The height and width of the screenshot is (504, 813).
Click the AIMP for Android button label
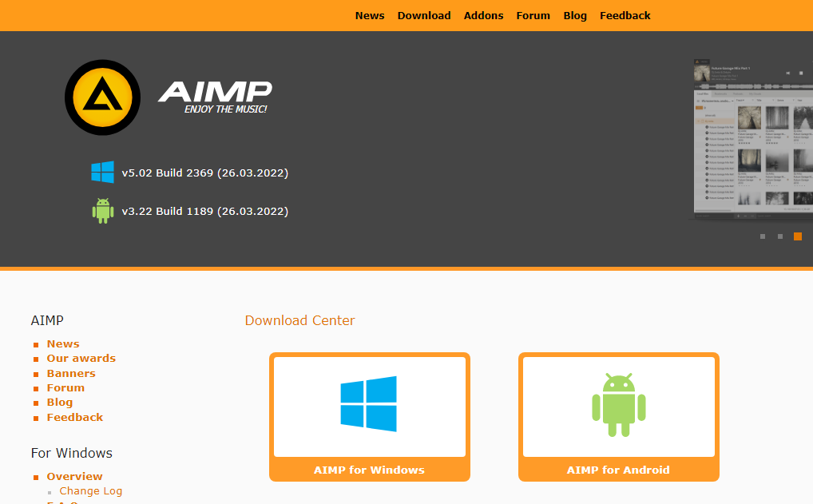click(x=618, y=470)
